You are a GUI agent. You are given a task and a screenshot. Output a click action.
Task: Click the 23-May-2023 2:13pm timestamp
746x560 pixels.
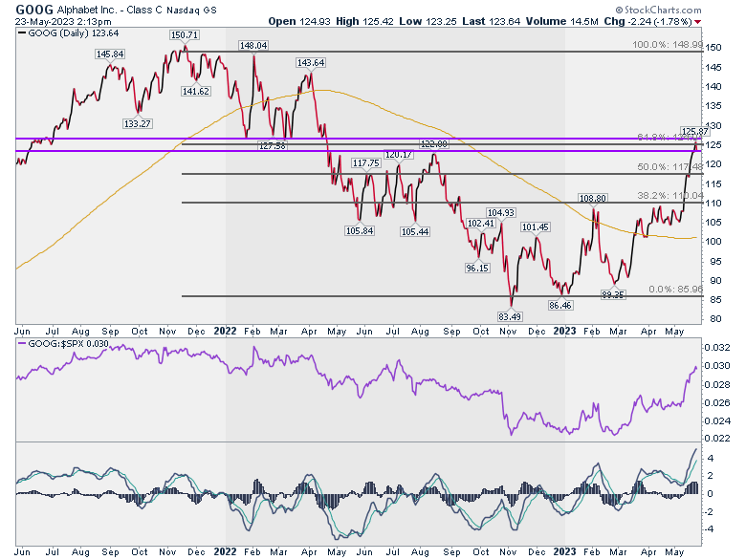click(x=63, y=21)
